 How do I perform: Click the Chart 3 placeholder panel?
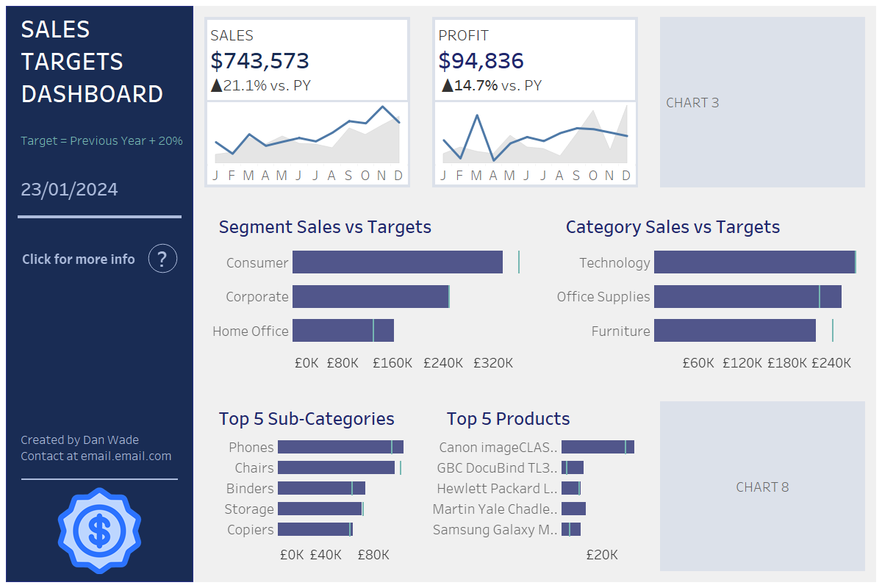[x=762, y=102]
